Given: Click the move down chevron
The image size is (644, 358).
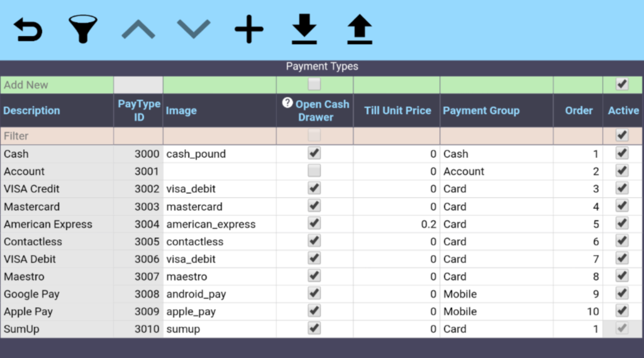Looking at the screenshot, I should click(x=194, y=29).
